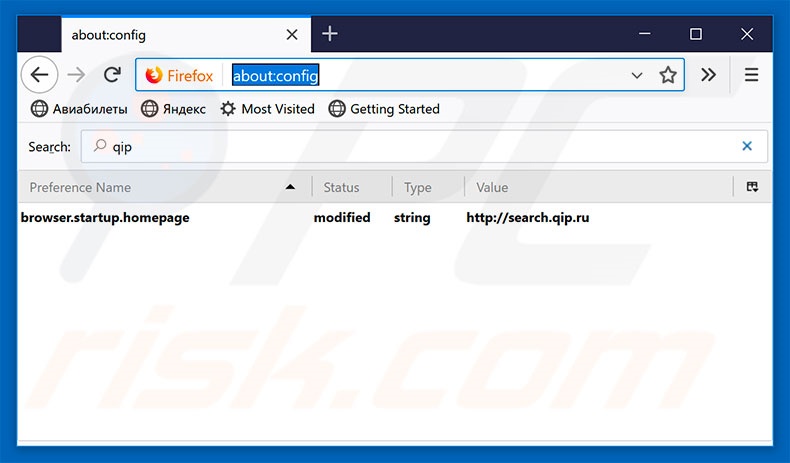This screenshot has height=463, width=790.
Task: Click the 'modified' status cell
Action: pyautogui.click(x=342, y=218)
